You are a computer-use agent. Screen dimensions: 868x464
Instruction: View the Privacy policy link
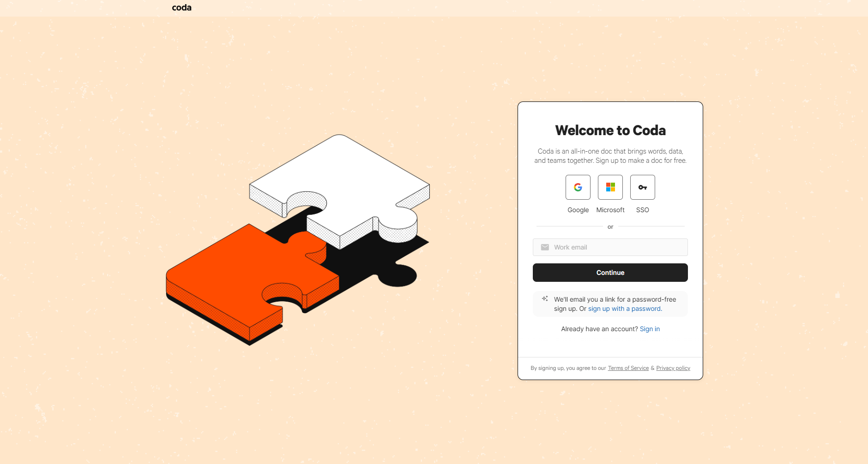coord(673,368)
